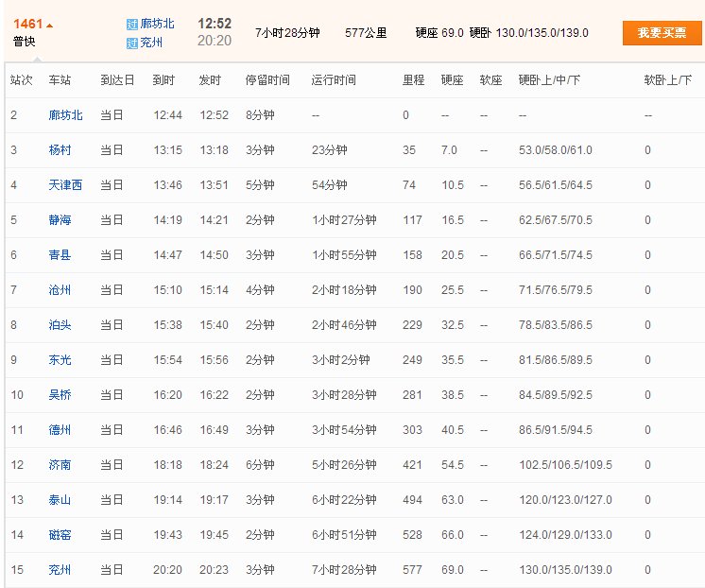Open 吴桥 station link

coord(60,395)
